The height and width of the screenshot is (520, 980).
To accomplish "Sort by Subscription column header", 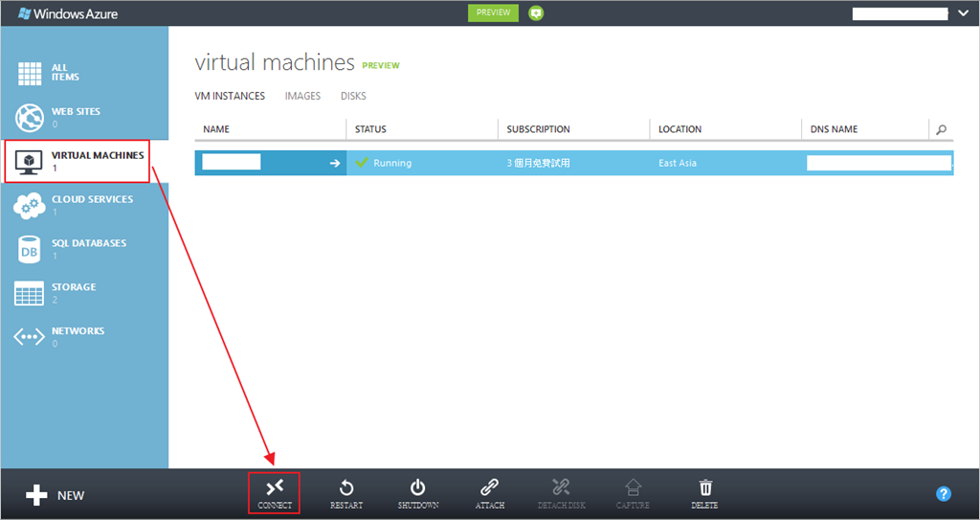I will click(x=538, y=129).
